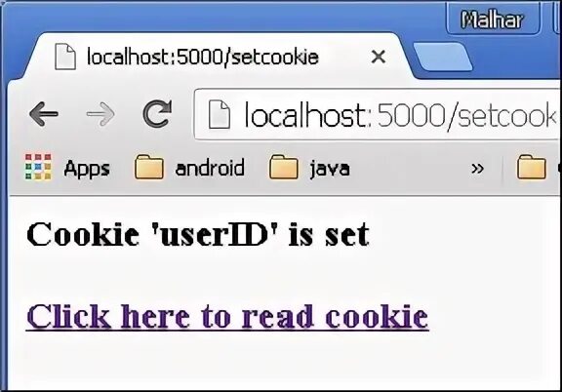Click the page info icon in address bar
The image size is (562, 392).
click(x=220, y=114)
